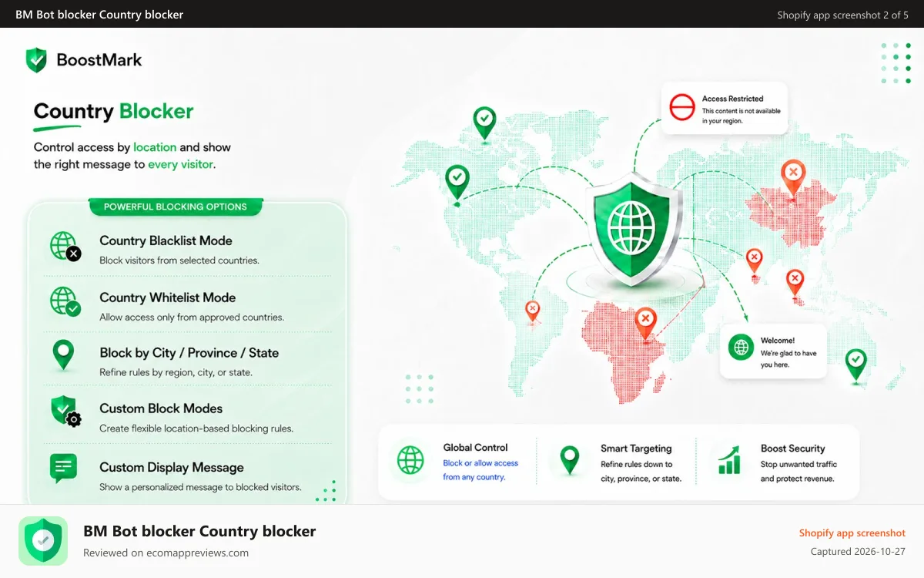Click 'Reviewed on ecomappreviews.com' text
Image resolution: width=924 pixels, height=578 pixels.
166,553
